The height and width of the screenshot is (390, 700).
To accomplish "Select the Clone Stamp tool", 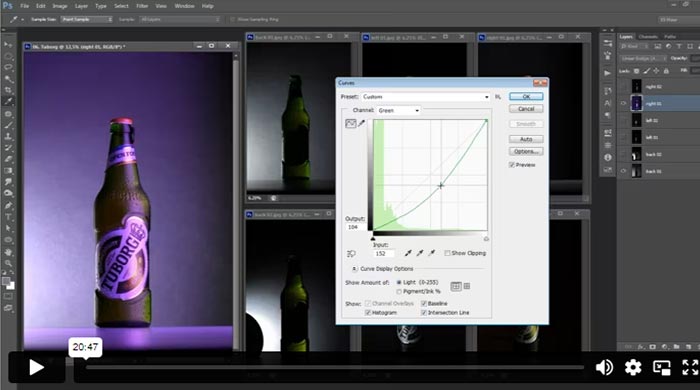I will pyautogui.click(x=8, y=136).
